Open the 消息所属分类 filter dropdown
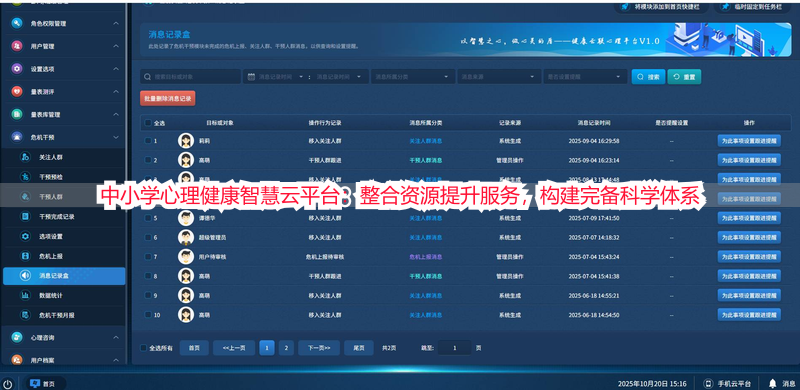Screen dimensions: 800x390 click(x=413, y=77)
